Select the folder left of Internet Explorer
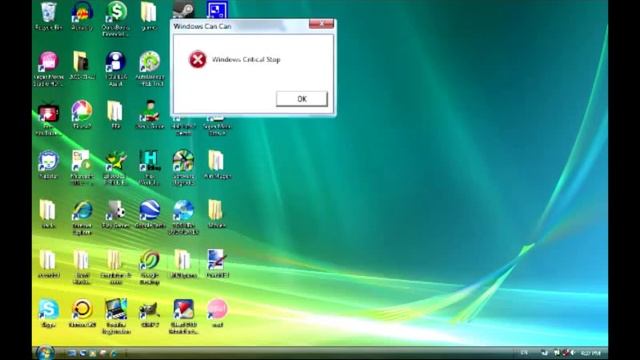Image resolution: width=640 pixels, height=360 pixels. 47,211
